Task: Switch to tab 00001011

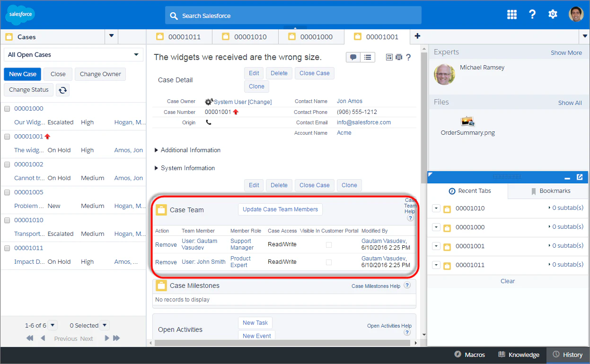Action: click(179, 36)
